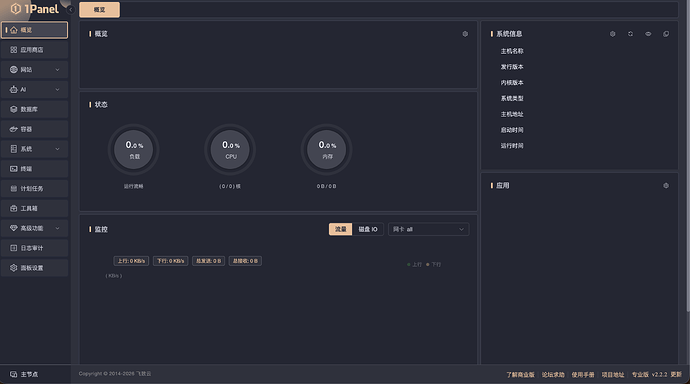
Task: Open the 容器 container icon
Action: pos(14,129)
